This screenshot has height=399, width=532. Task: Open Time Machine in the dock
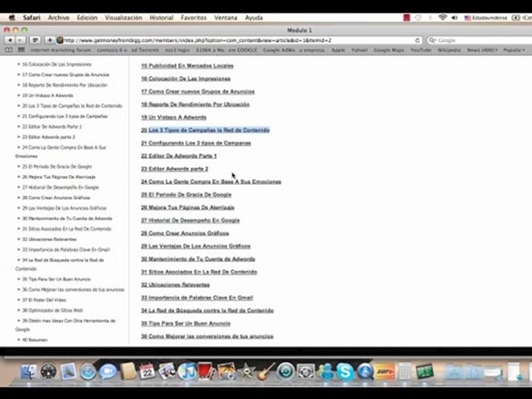tap(286, 372)
